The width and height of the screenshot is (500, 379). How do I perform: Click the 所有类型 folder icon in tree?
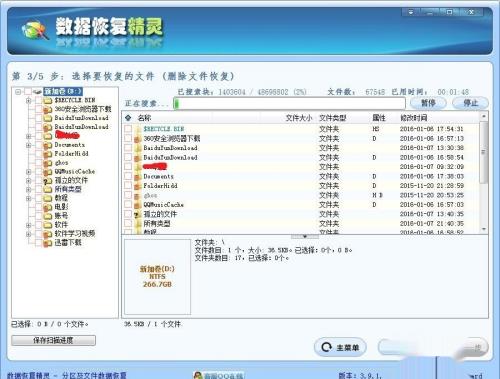coord(48,190)
